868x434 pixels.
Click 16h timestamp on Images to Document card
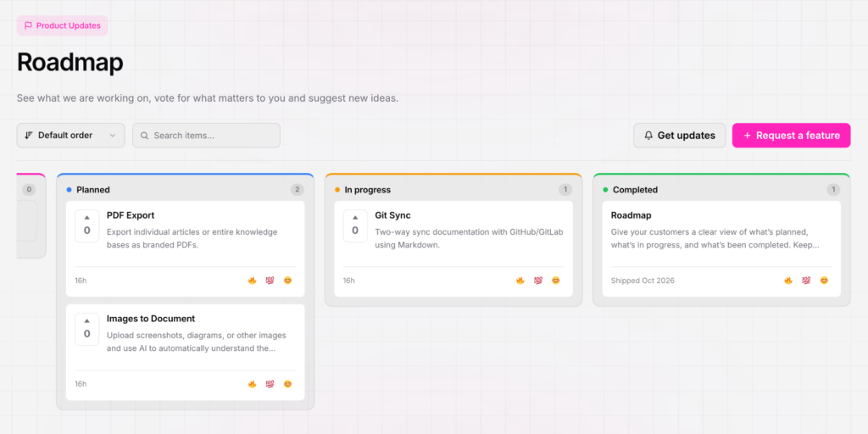tap(81, 384)
